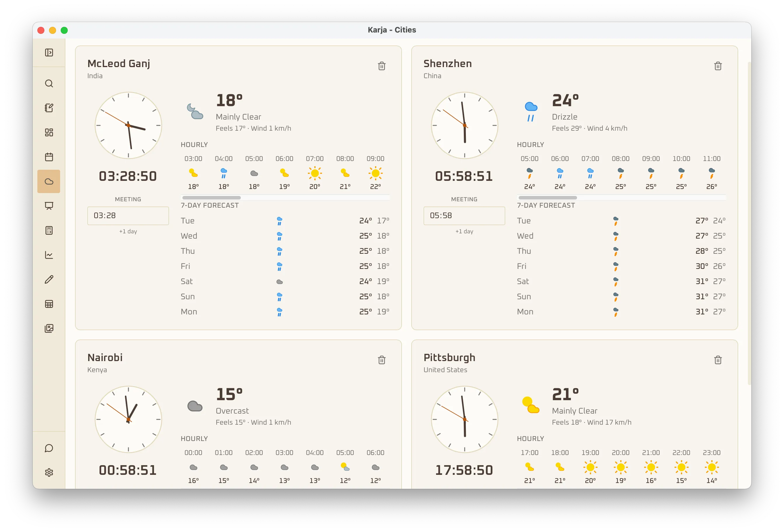The image size is (784, 532).
Task: Delete the McLeod Ganj city card
Action: point(381,66)
